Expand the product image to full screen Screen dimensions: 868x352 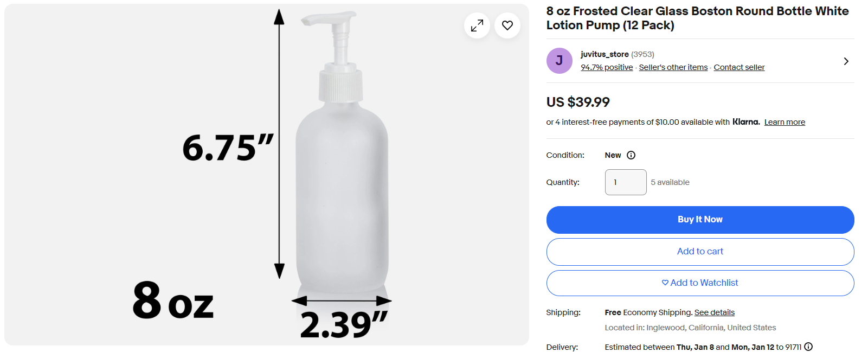(477, 25)
